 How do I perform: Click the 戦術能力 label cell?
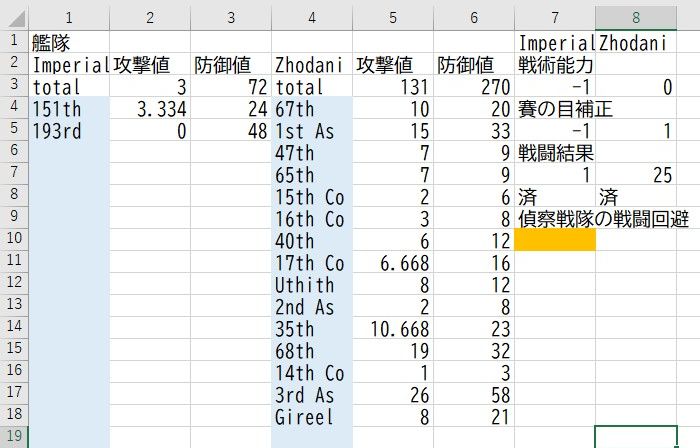[x=555, y=65]
